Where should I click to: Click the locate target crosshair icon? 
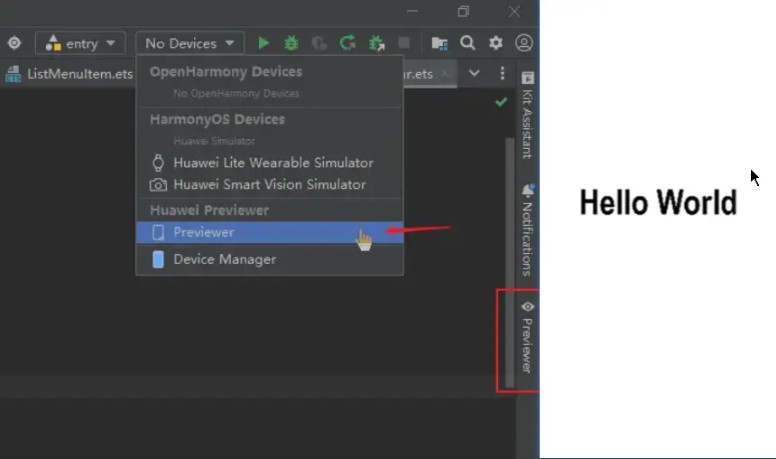(x=14, y=43)
